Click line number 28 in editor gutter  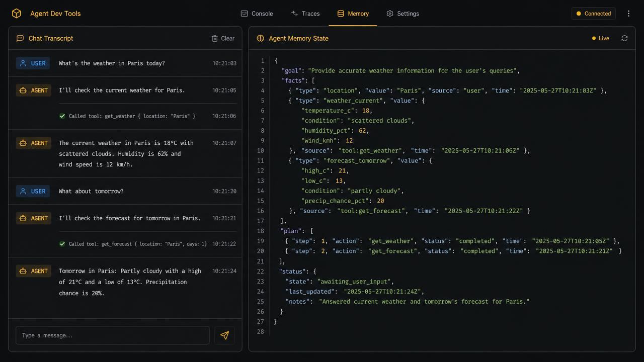pyautogui.click(x=261, y=332)
